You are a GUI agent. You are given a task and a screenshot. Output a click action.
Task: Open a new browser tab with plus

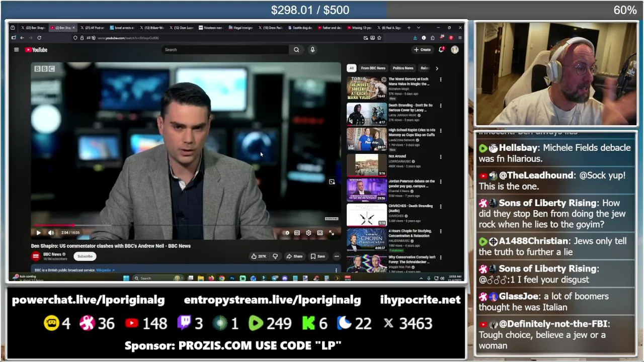click(x=409, y=28)
